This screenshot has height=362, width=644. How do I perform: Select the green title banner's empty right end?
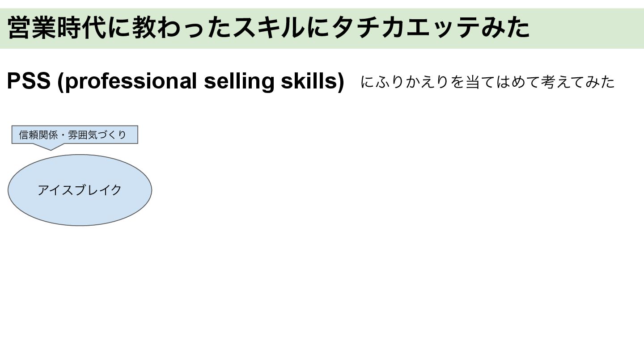(x=587, y=28)
